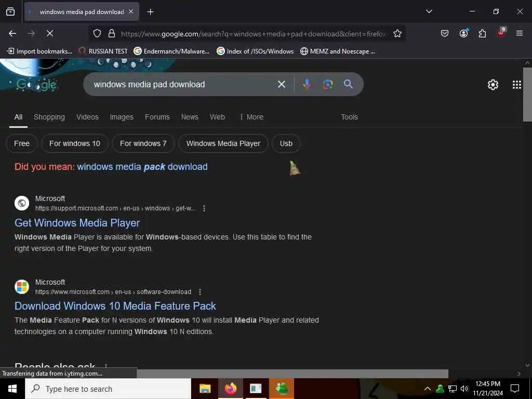The image size is (532, 399).
Task: Clear the search query with X
Action: pyautogui.click(x=282, y=84)
